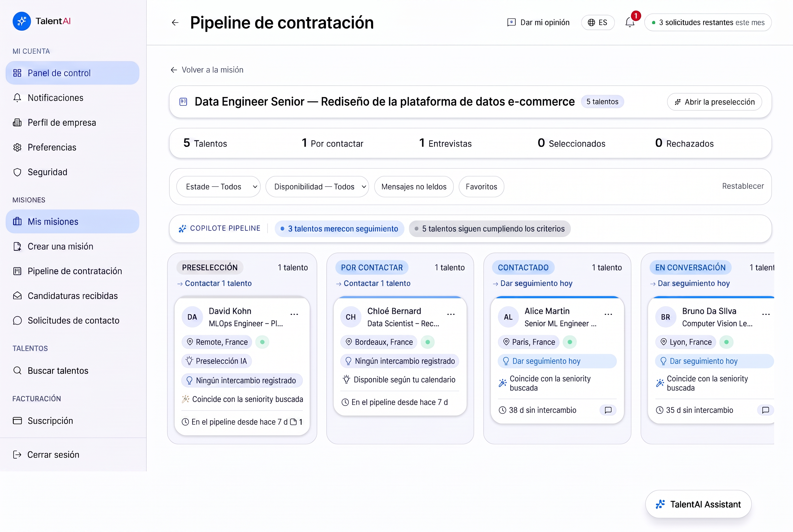
Task: Click Alice Martin's AL avatar
Action: tap(508, 317)
